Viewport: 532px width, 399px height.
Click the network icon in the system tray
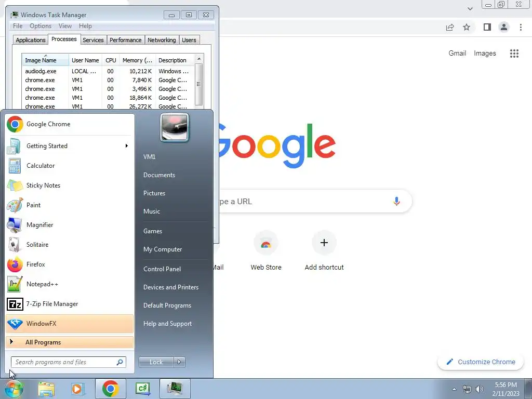point(467,389)
